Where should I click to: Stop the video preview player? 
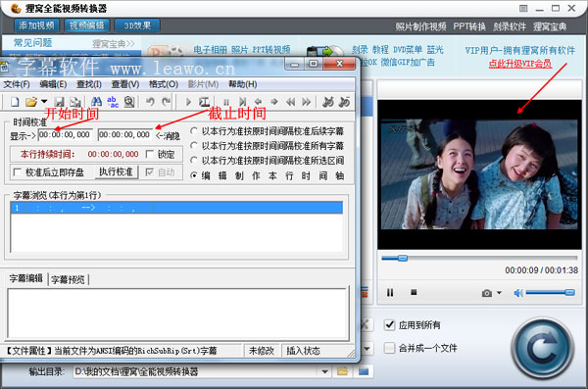tap(414, 292)
